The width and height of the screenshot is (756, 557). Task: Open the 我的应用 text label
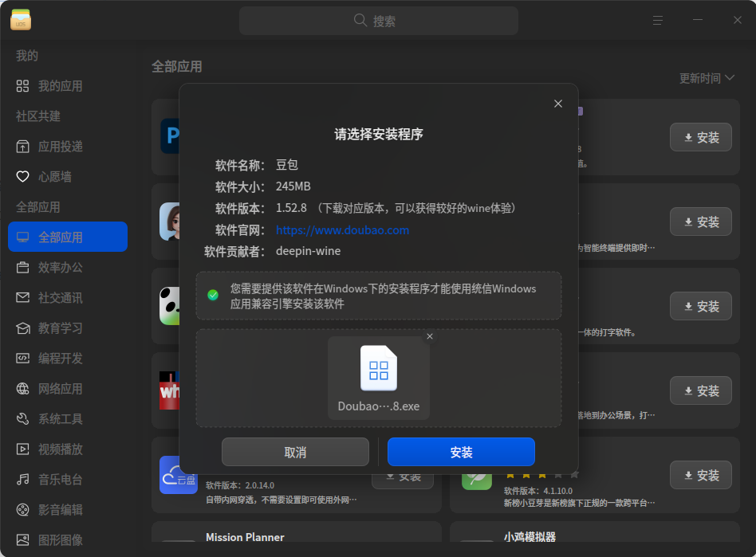click(x=61, y=86)
